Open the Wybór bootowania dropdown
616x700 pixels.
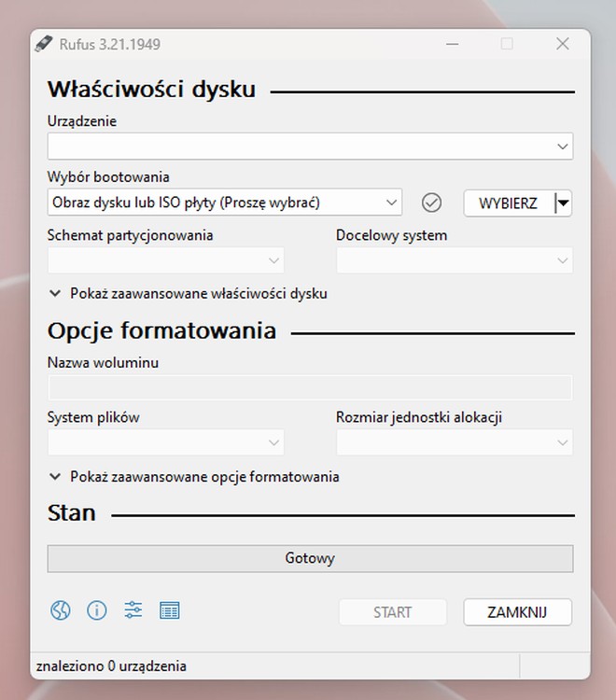(x=224, y=203)
